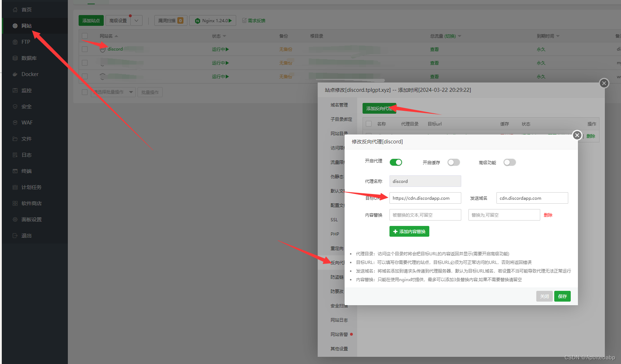Viewport: 621px width, 364px height.
Task: Select the SSL tab
Action: point(334,220)
